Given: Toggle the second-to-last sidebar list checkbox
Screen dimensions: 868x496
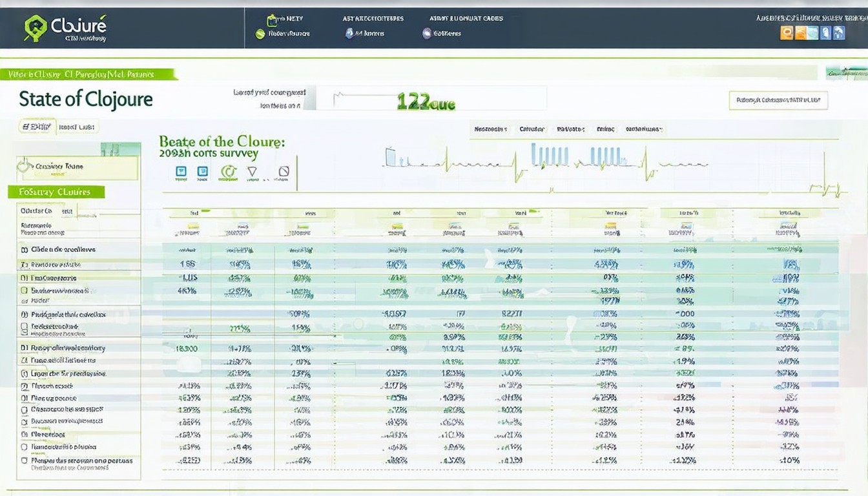Looking at the screenshot, I should point(25,447).
